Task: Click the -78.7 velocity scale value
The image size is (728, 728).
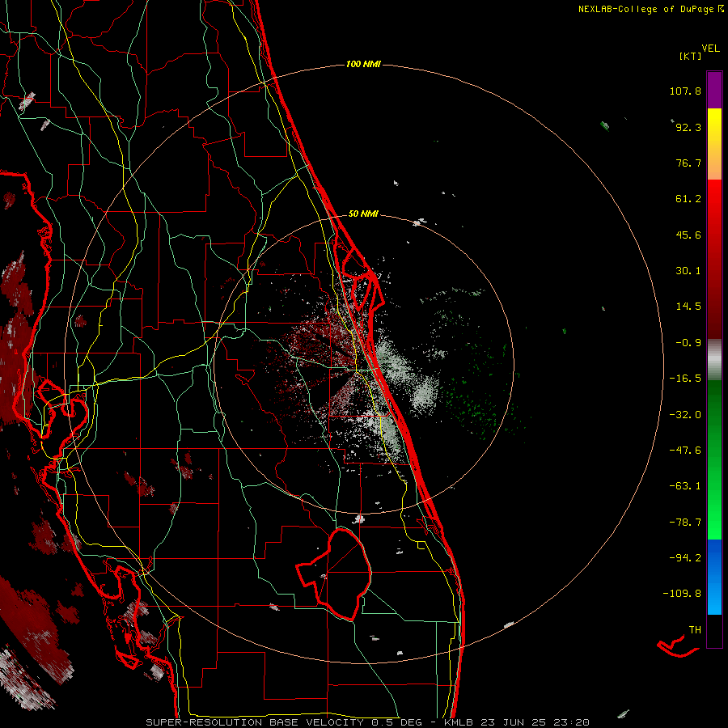Action: pos(685,523)
